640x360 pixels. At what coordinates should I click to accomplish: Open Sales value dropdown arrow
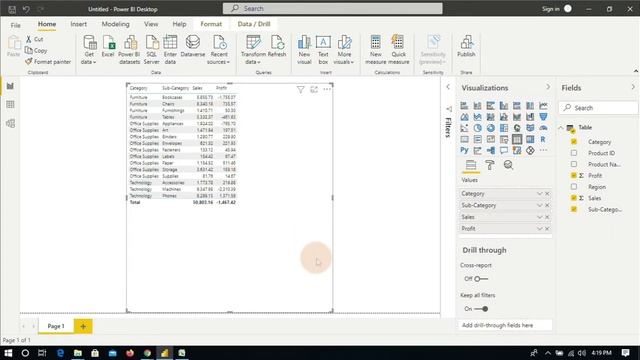(x=540, y=217)
